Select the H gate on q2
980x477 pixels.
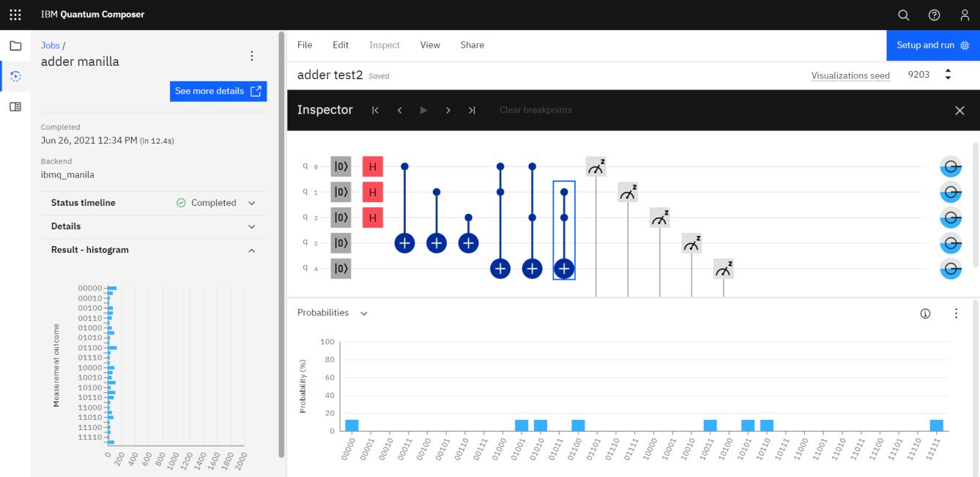click(x=373, y=218)
